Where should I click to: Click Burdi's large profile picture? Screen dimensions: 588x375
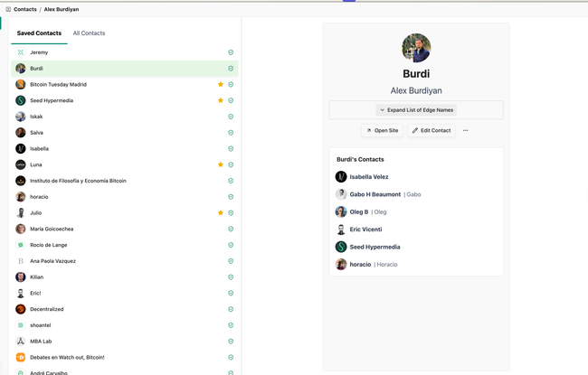pos(416,48)
